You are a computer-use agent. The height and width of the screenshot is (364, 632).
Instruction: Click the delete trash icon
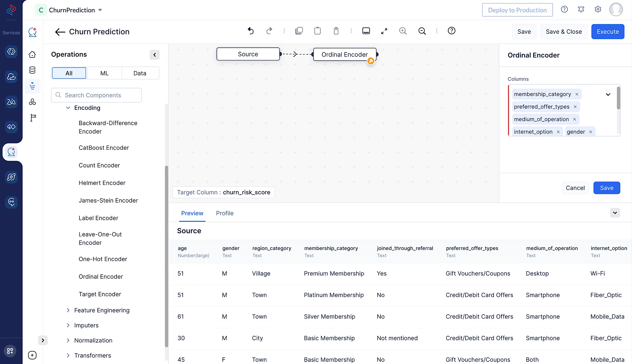click(336, 31)
